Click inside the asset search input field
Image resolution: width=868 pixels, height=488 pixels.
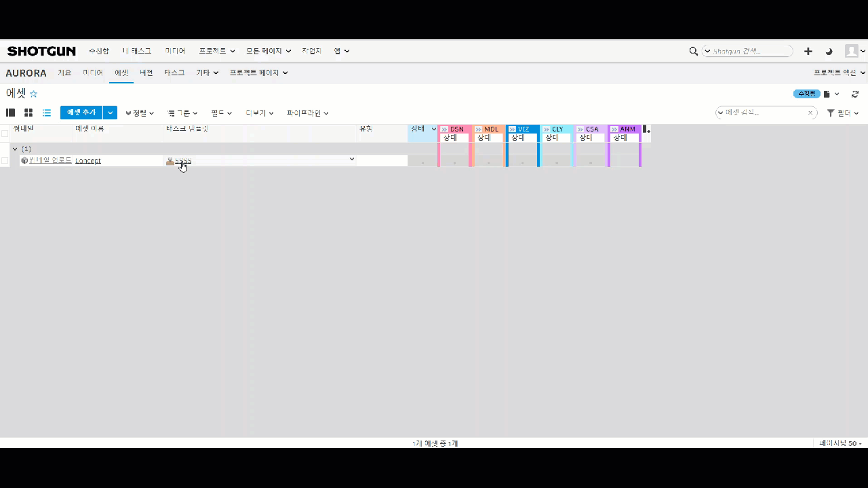point(763,113)
